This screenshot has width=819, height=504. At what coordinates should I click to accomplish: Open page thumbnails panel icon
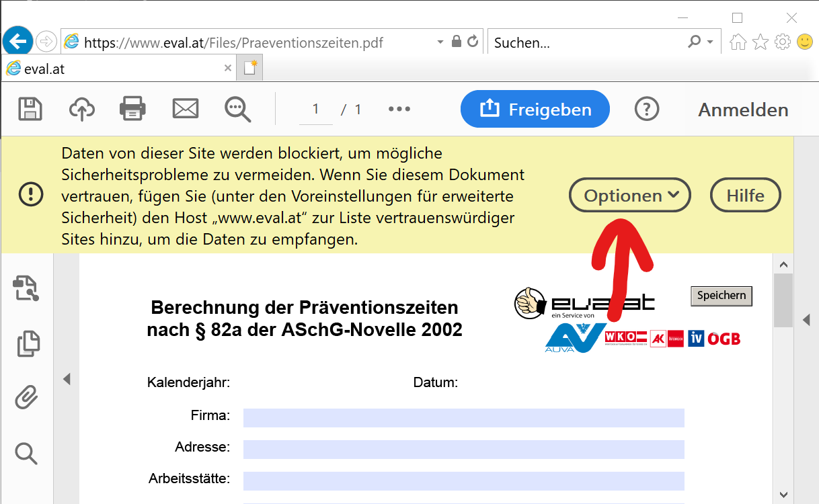point(28,343)
